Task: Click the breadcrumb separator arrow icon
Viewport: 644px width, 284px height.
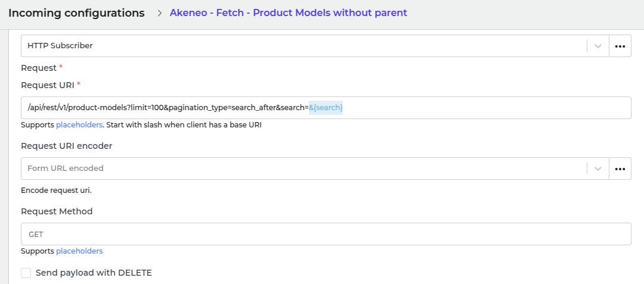Action: (x=160, y=13)
